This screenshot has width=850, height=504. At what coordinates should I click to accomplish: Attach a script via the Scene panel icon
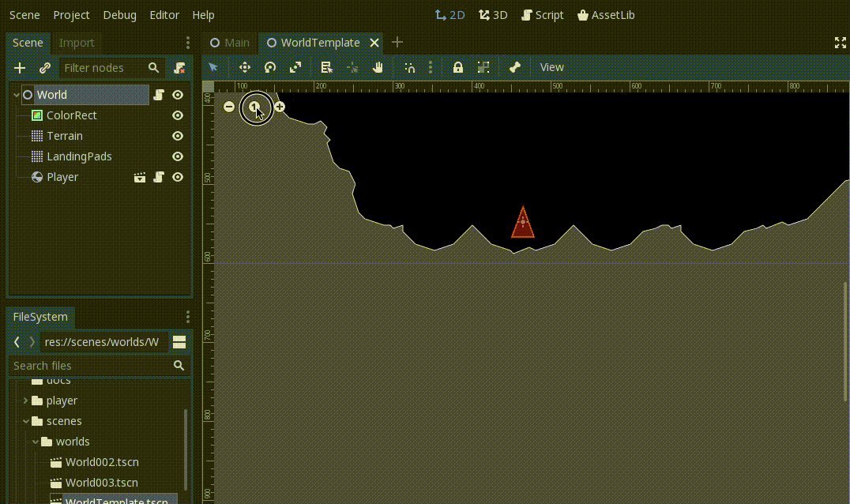point(180,68)
